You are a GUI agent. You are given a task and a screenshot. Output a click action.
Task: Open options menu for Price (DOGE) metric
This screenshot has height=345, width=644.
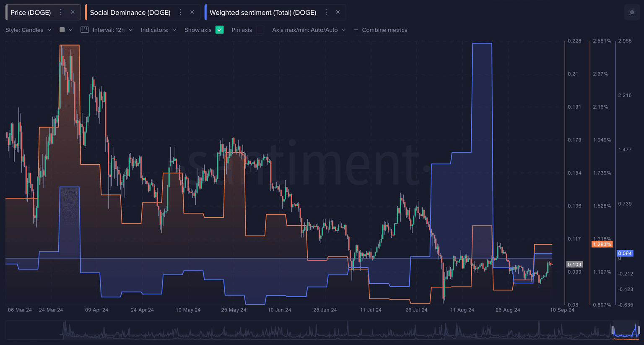(x=61, y=13)
